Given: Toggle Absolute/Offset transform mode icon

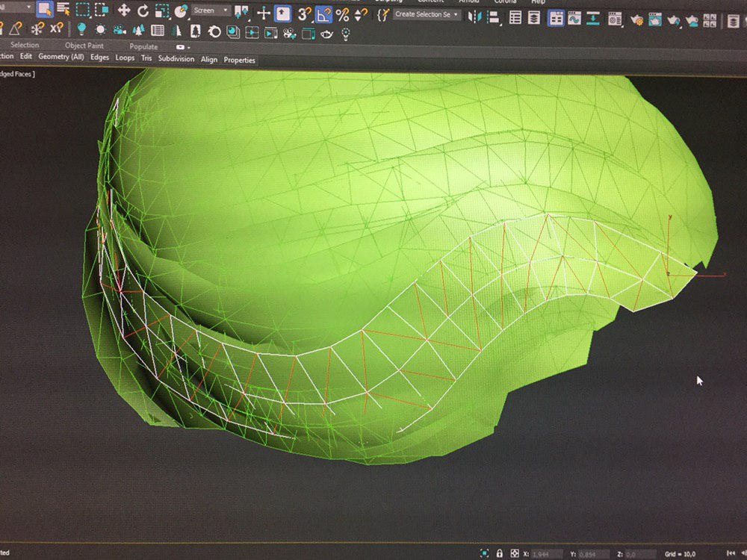Looking at the screenshot, I should (515, 553).
